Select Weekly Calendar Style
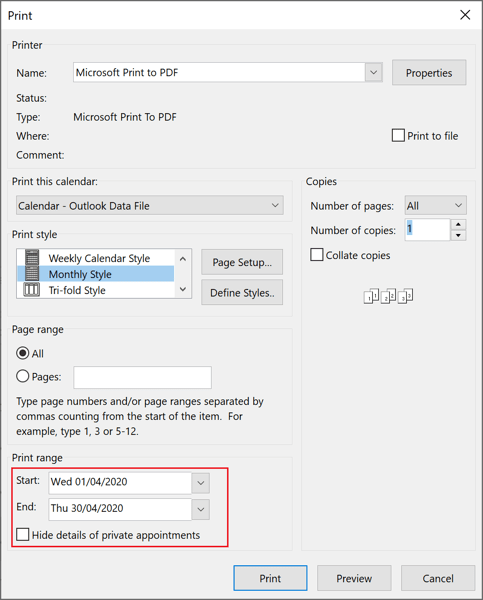483x600 pixels. [x=96, y=258]
